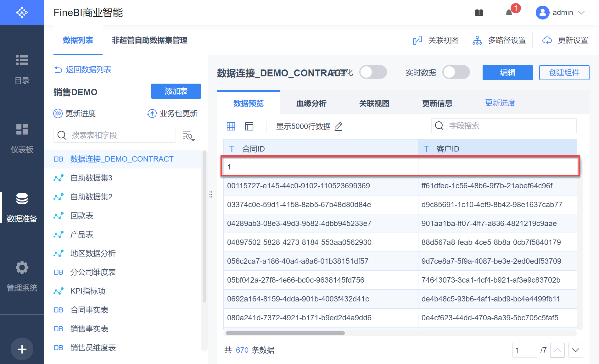Select the 更新信息 tab

pyautogui.click(x=437, y=103)
